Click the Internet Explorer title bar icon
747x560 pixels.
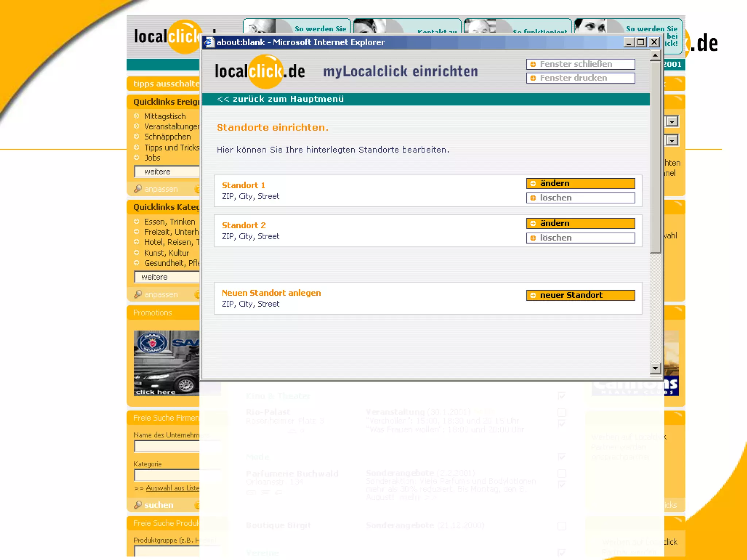point(209,42)
